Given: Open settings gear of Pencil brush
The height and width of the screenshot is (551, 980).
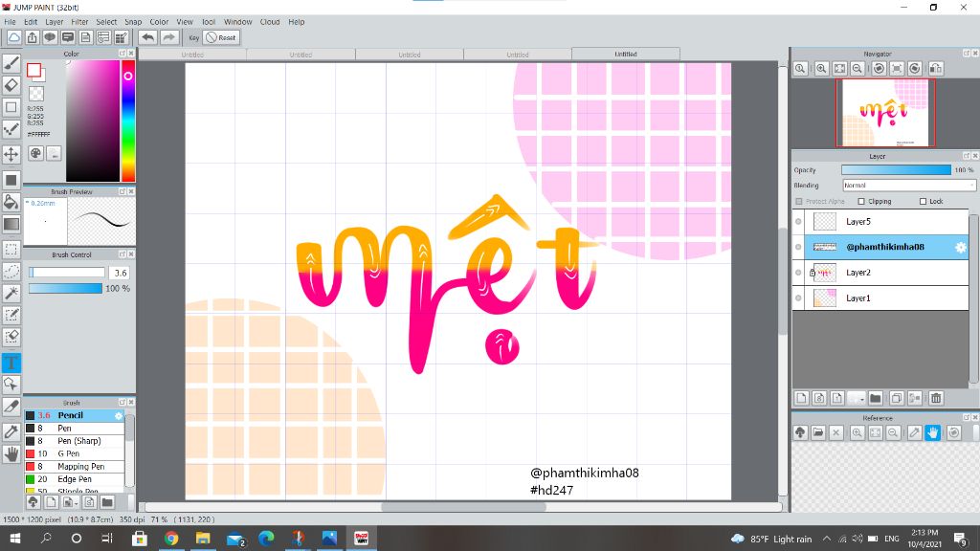Looking at the screenshot, I should tap(118, 415).
